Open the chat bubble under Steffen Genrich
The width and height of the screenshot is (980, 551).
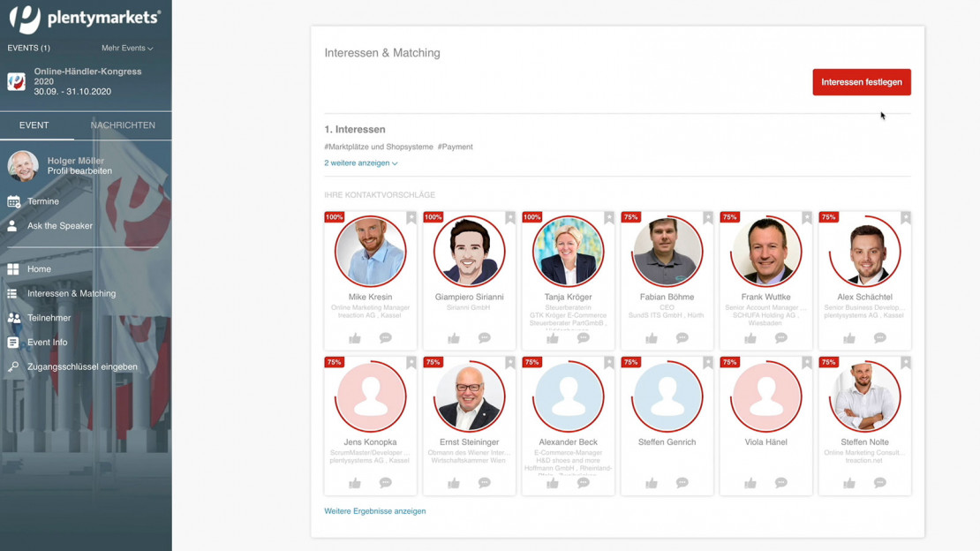682,483
